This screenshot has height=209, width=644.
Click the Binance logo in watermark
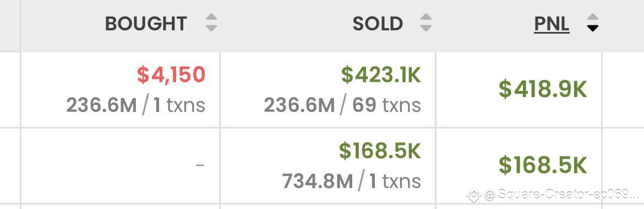pos(474,195)
